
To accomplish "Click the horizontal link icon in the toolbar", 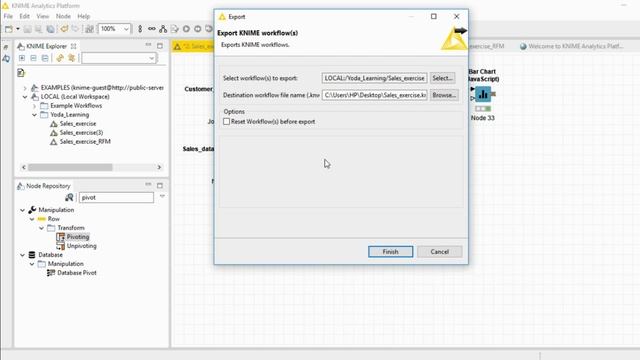I will click(x=152, y=29).
